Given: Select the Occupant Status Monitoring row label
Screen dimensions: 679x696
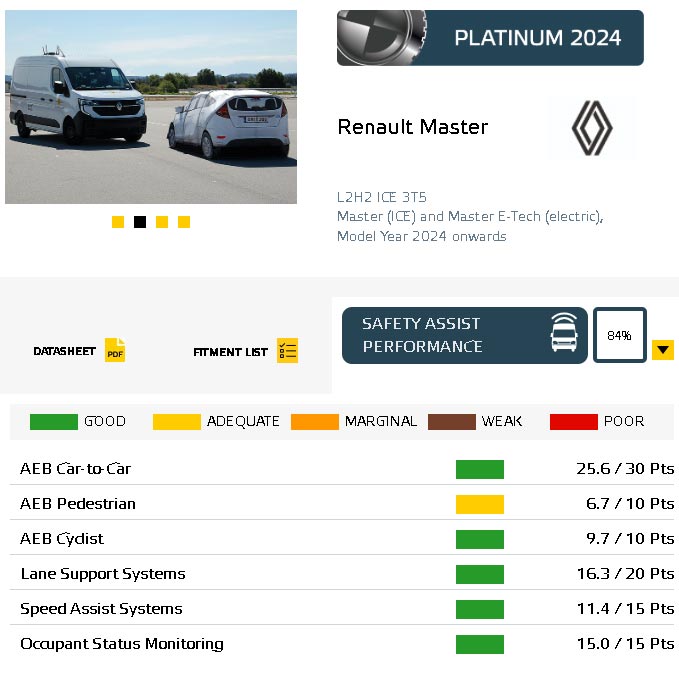Looking at the screenshot, I should tap(122, 644).
